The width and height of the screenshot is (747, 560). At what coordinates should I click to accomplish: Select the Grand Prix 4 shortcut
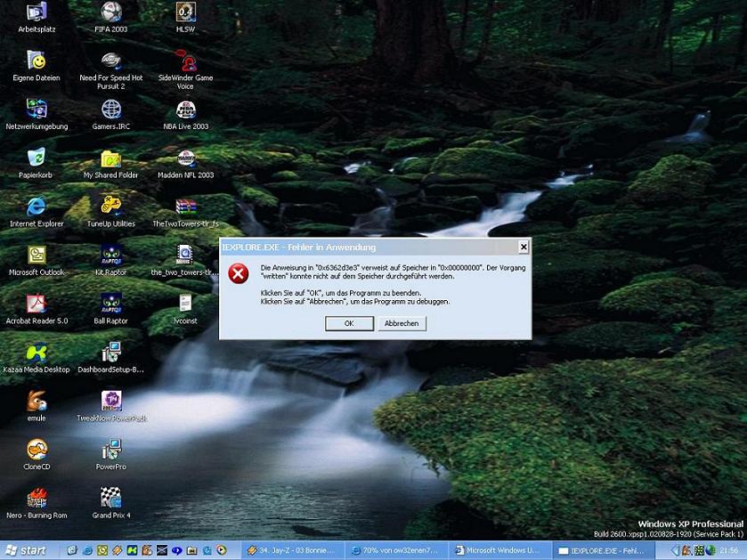[x=111, y=503]
